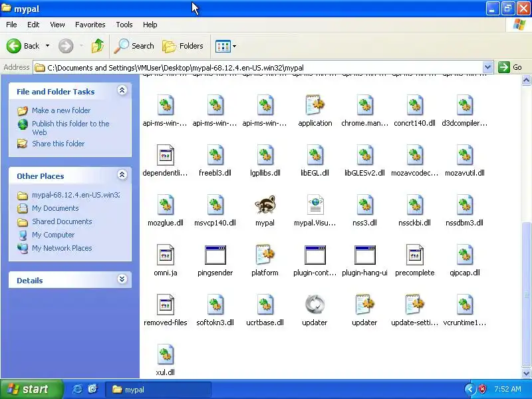Select the msvcp140.dll file icon
This screenshot has width=532, height=399.
[x=215, y=205]
